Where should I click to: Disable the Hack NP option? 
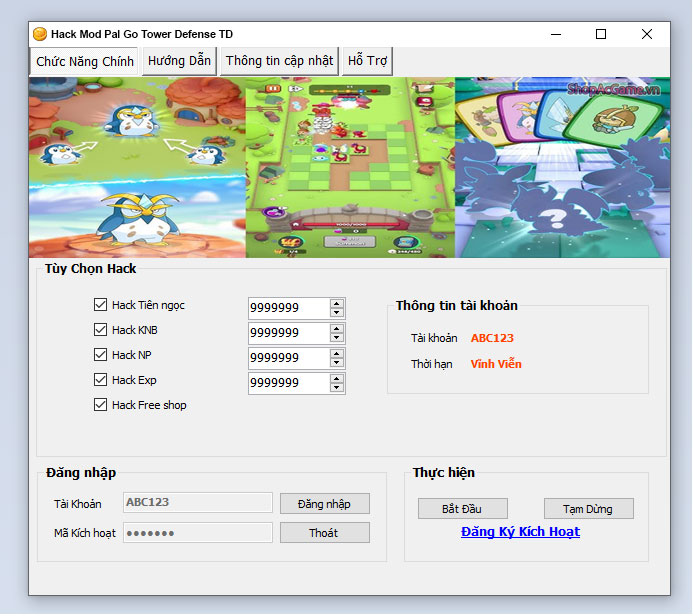click(100, 355)
